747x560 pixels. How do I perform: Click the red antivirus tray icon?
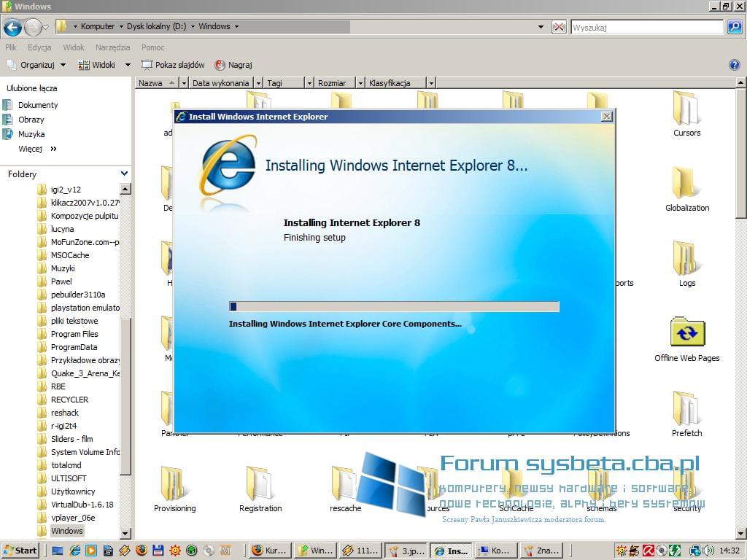point(648,551)
